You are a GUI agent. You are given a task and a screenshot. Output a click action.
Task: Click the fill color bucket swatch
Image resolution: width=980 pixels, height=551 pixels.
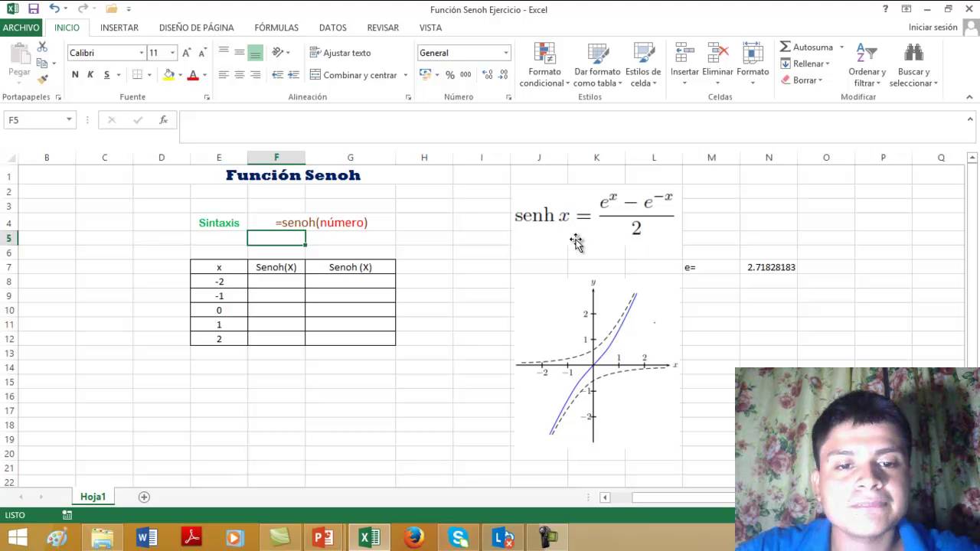pyautogui.click(x=169, y=75)
